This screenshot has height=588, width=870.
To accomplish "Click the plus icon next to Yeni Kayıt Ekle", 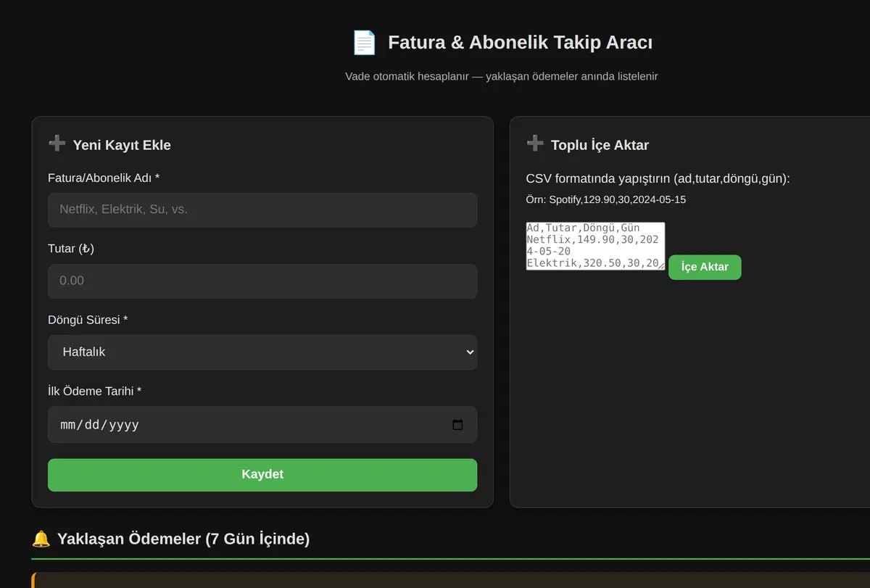I will click(57, 144).
